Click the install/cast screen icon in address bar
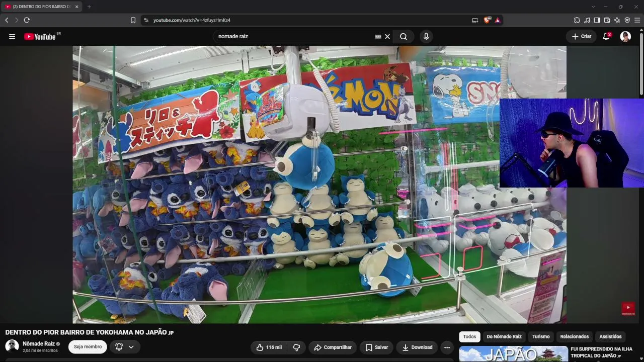The height and width of the screenshot is (362, 644). point(474,20)
